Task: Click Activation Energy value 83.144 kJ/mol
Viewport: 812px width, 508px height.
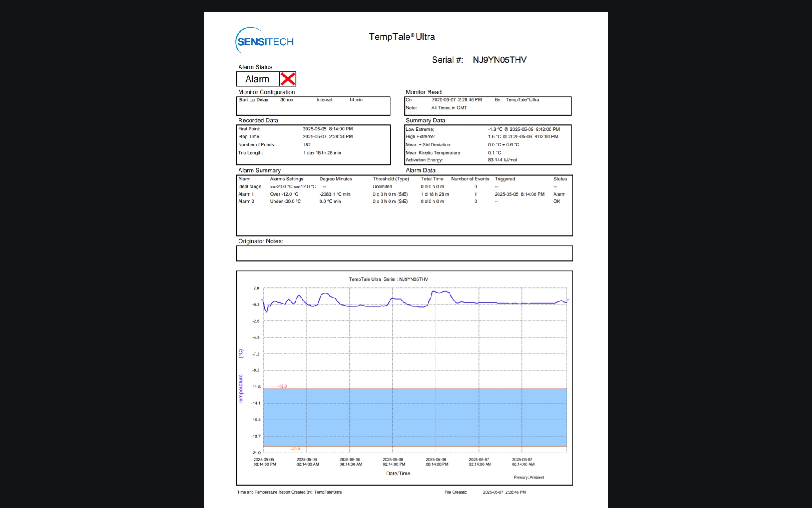Action: point(502,160)
